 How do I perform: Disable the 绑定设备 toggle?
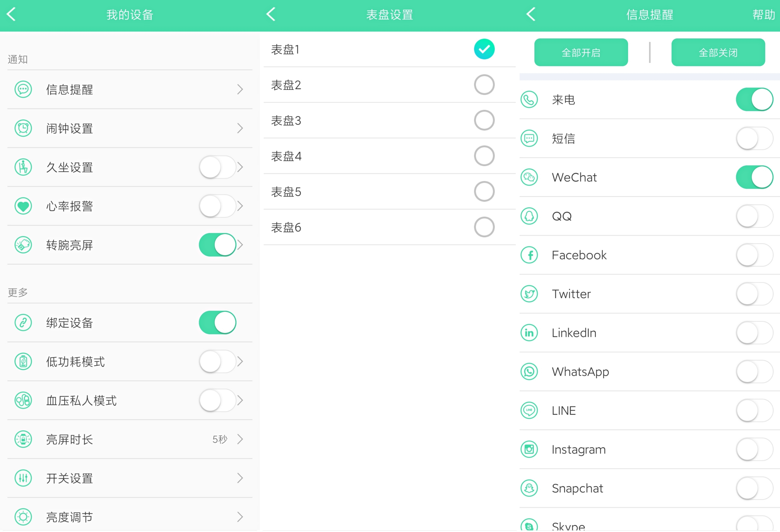tap(217, 322)
